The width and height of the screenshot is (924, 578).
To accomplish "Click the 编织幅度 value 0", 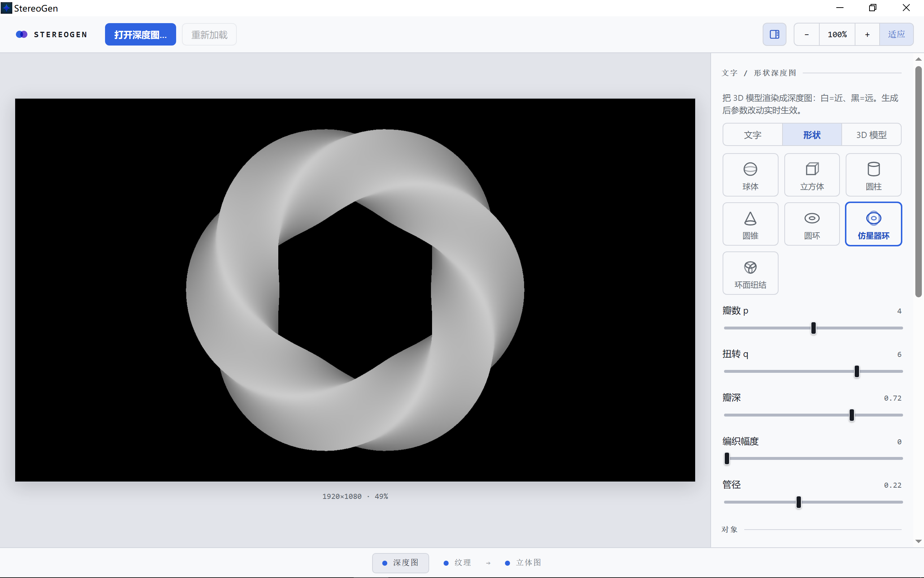I will coord(899,442).
